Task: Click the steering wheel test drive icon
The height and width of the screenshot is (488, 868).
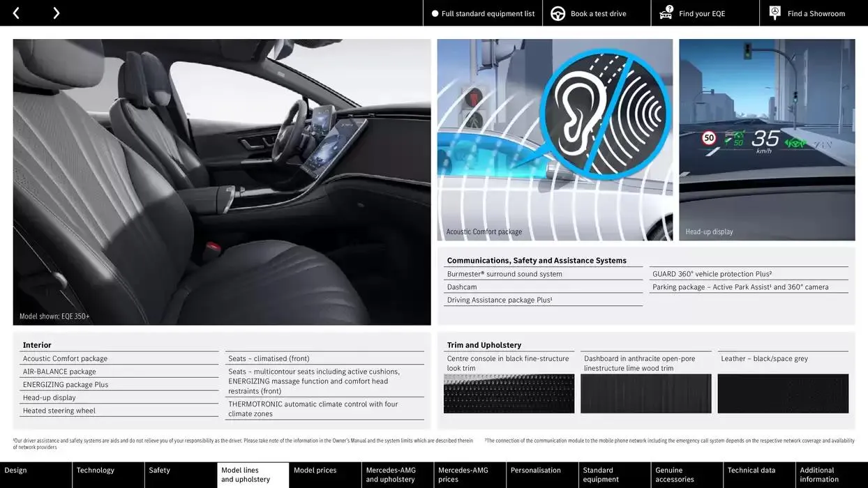Action: point(558,13)
